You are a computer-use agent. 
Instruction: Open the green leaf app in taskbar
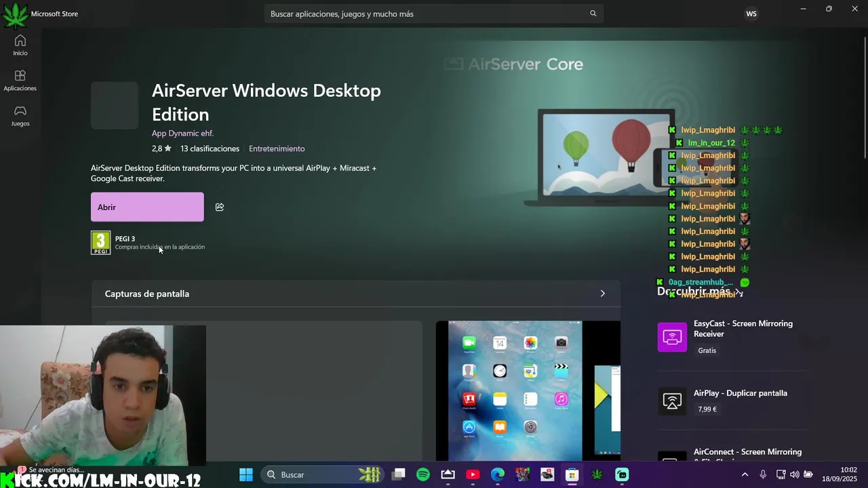pyautogui.click(x=597, y=474)
